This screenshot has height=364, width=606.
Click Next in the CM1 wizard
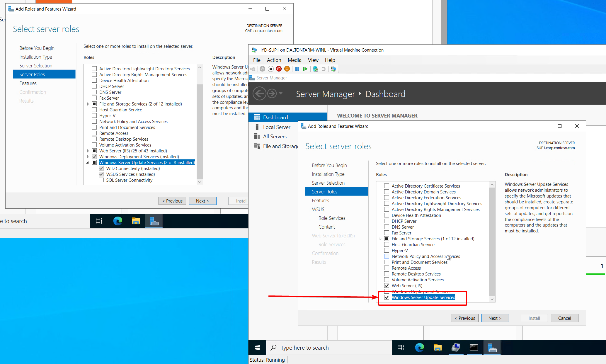pos(202,201)
